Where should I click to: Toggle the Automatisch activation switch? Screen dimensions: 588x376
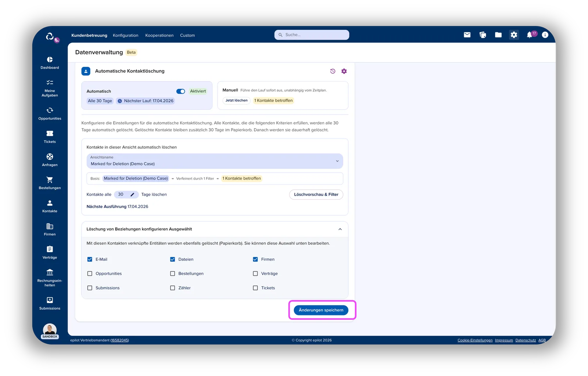coord(180,91)
